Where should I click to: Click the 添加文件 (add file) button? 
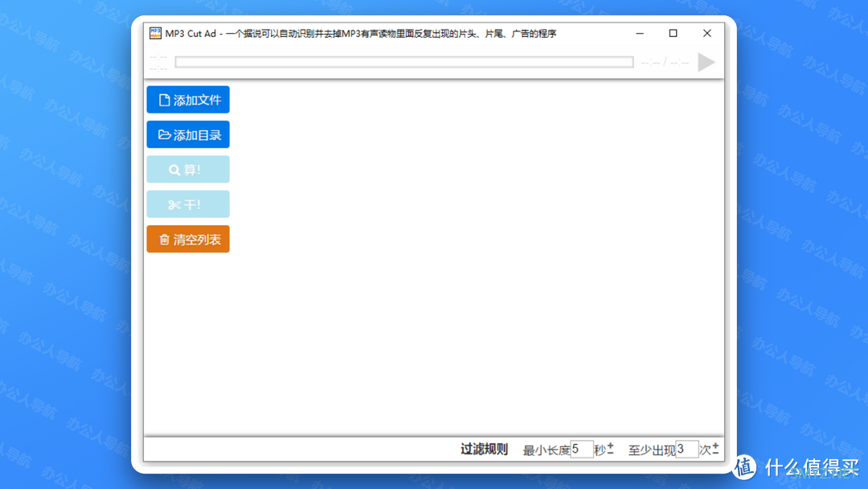pyautogui.click(x=188, y=100)
